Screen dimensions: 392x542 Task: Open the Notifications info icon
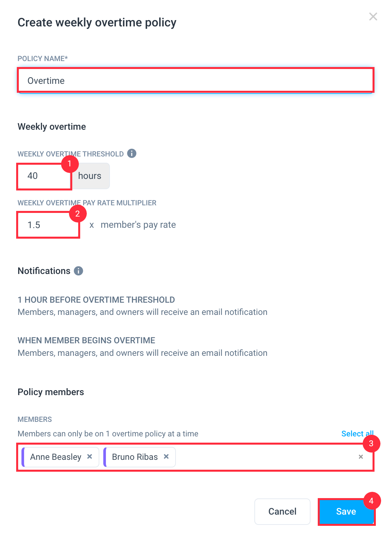click(78, 271)
